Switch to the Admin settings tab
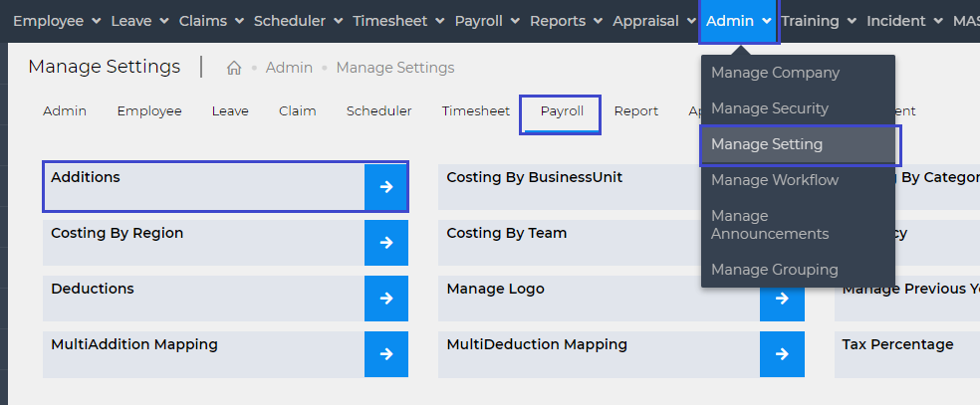Screen dimensions: 980x405 (x=65, y=111)
